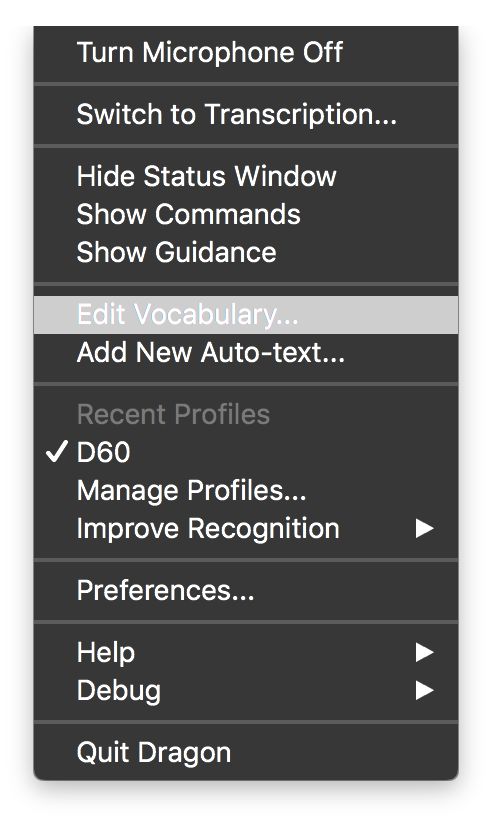
Task: Choose Add New Auto-text option
Action: [246, 352]
